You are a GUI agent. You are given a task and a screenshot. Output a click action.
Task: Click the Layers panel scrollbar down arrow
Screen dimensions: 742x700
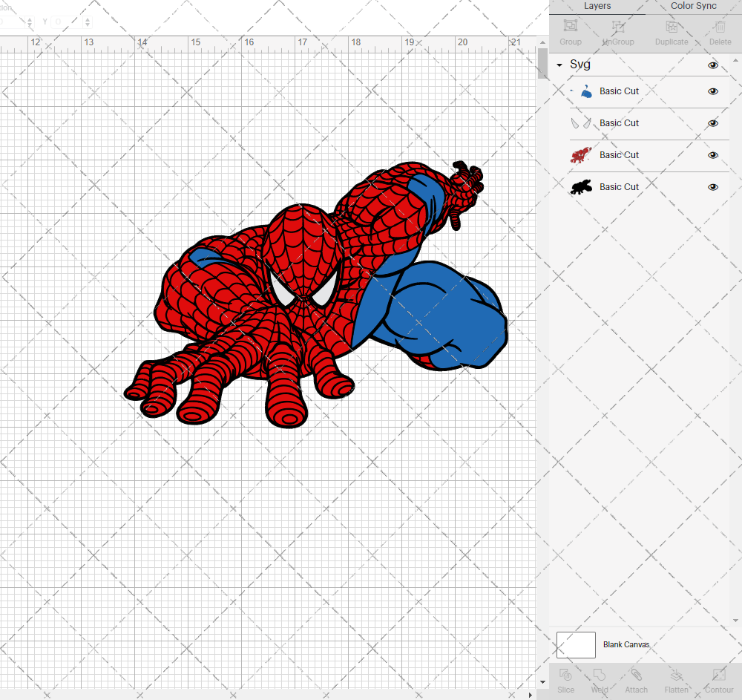735,621
